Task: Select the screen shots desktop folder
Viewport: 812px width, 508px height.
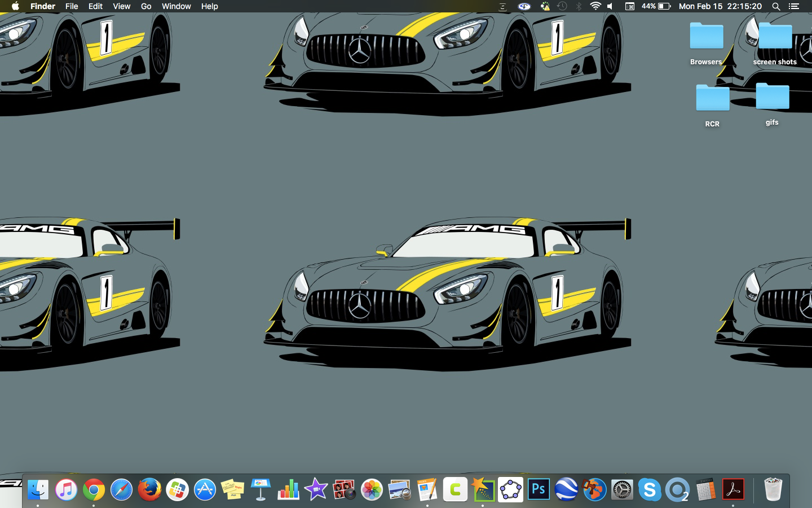Action: pos(775,44)
